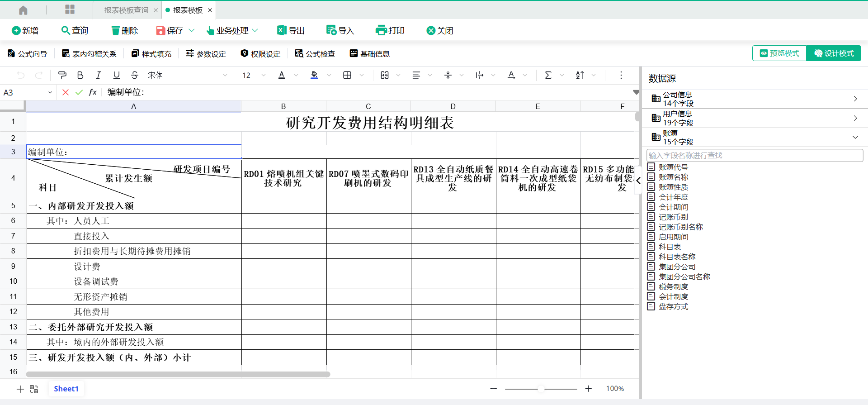This screenshot has width=868, height=405.
Task: Collapse the 账簿 data source section
Action: pos(855,137)
